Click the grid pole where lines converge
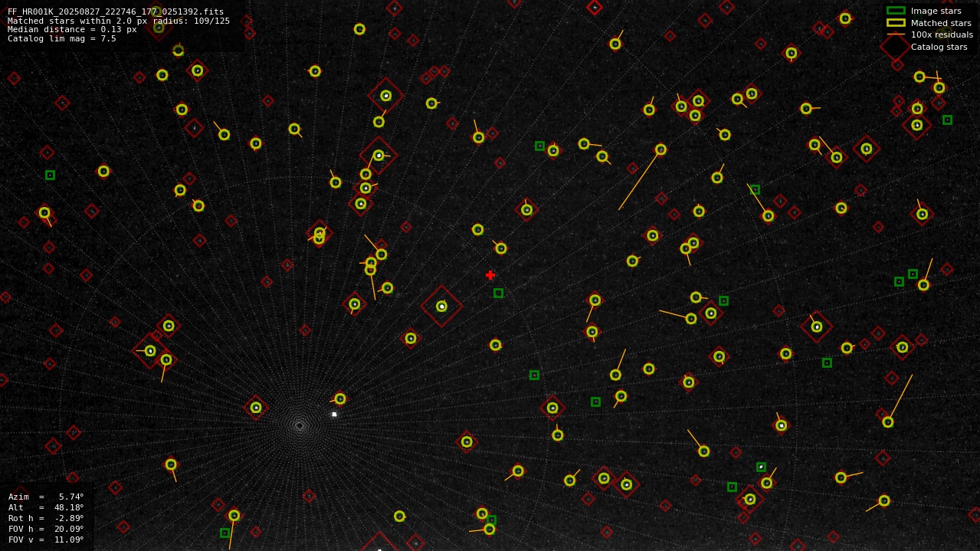The image size is (980, 551). point(300,425)
